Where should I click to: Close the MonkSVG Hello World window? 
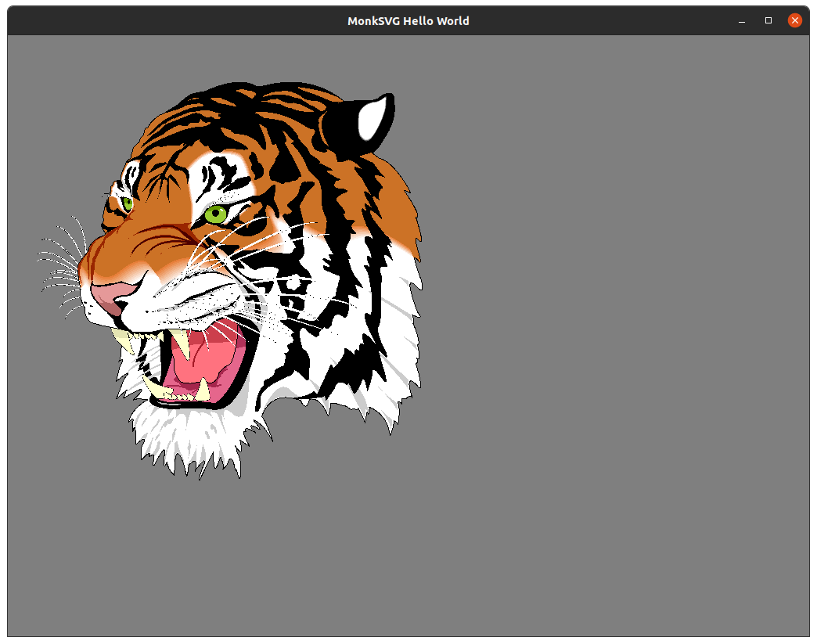tap(794, 20)
